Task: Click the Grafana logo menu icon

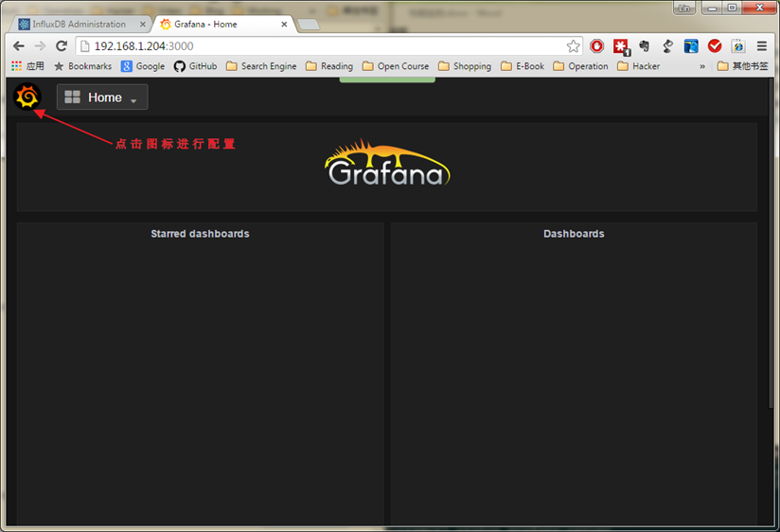Action: pos(27,97)
